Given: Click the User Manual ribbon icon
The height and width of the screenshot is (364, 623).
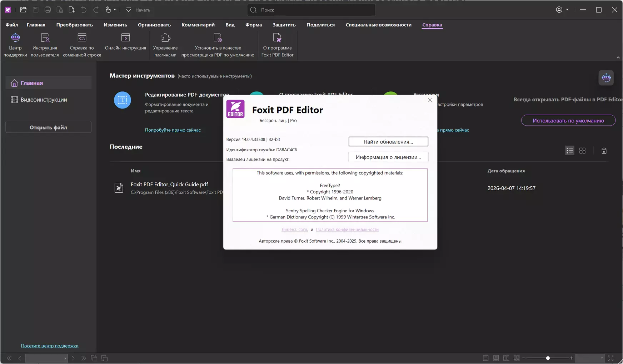Looking at the screenshot, I should pos(45,38).
